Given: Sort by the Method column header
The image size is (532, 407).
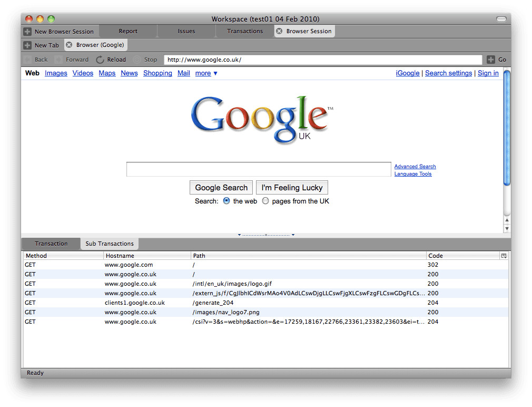Looking at the screenshot, I should coord(63,256).
